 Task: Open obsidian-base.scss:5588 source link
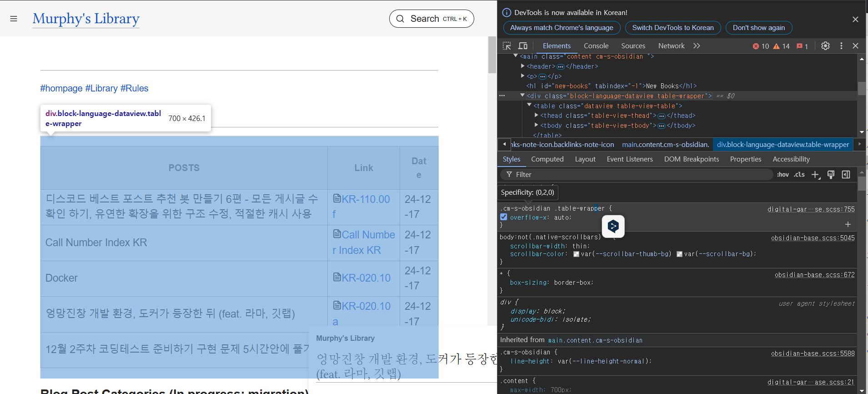coord(813,354)
